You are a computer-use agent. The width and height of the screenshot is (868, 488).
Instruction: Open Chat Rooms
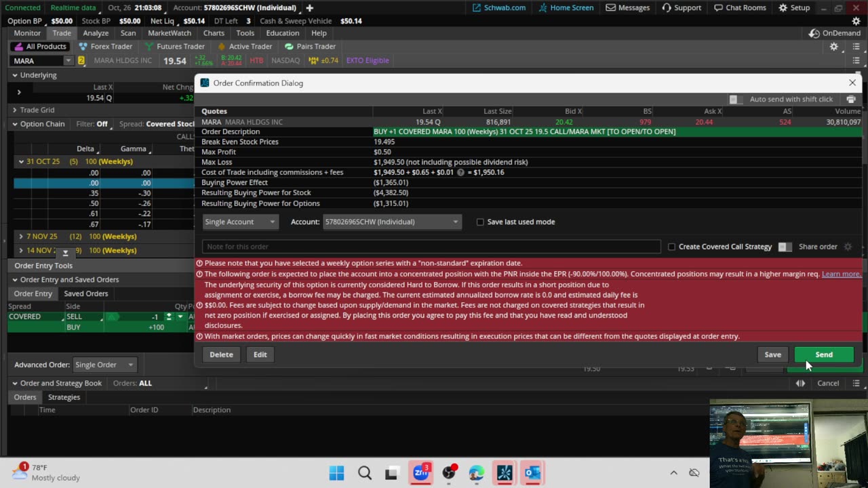click(740, 7)
